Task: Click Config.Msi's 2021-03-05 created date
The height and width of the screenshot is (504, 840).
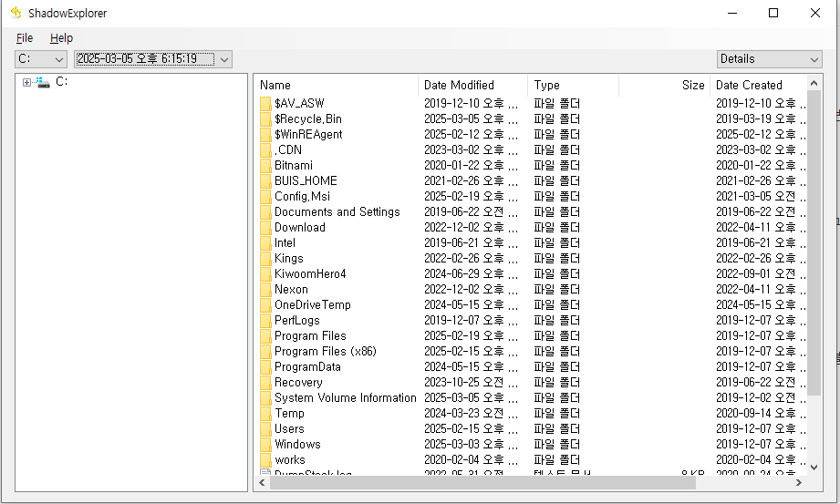Action: [x=761, y=197]
